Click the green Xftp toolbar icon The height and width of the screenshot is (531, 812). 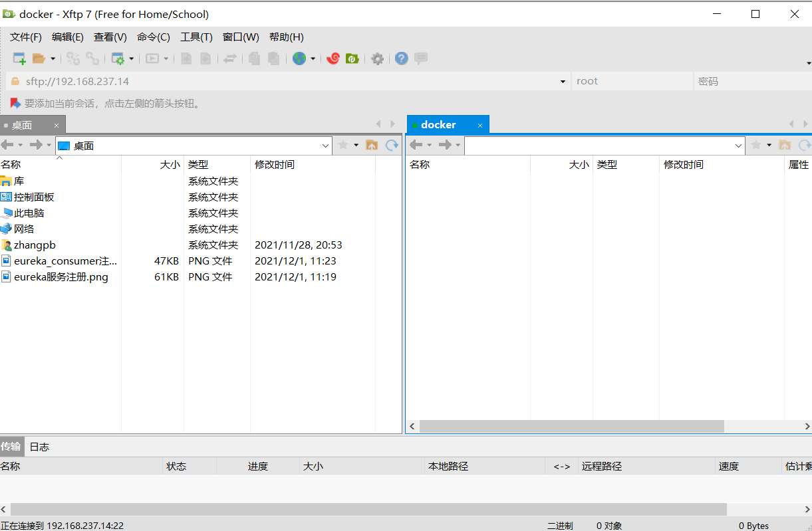pos(352,58)
